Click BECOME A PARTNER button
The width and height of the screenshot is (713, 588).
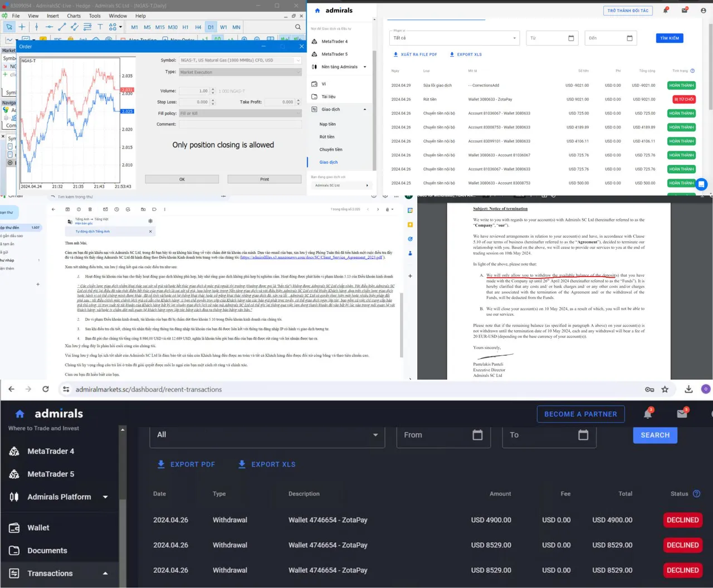580,414
